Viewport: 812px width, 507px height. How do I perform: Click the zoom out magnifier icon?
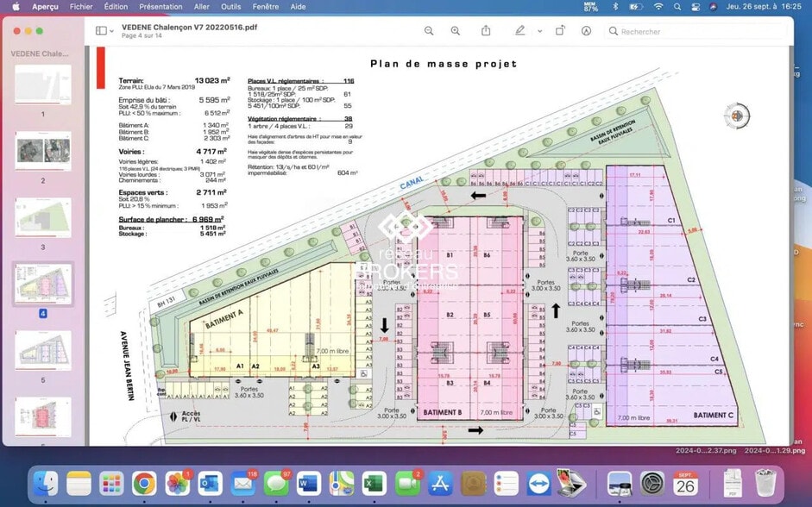click(x=429, y=31)
